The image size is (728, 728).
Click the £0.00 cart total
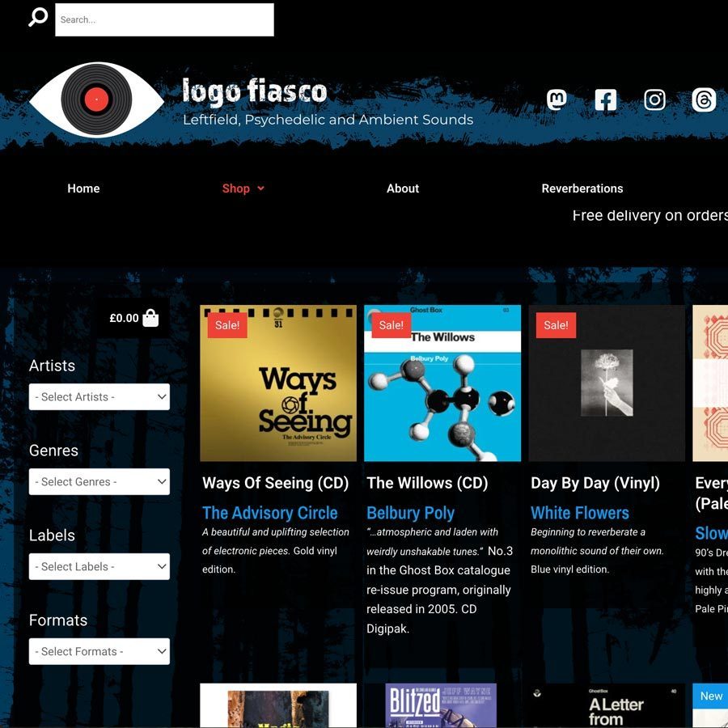click(x=124, y=319)
